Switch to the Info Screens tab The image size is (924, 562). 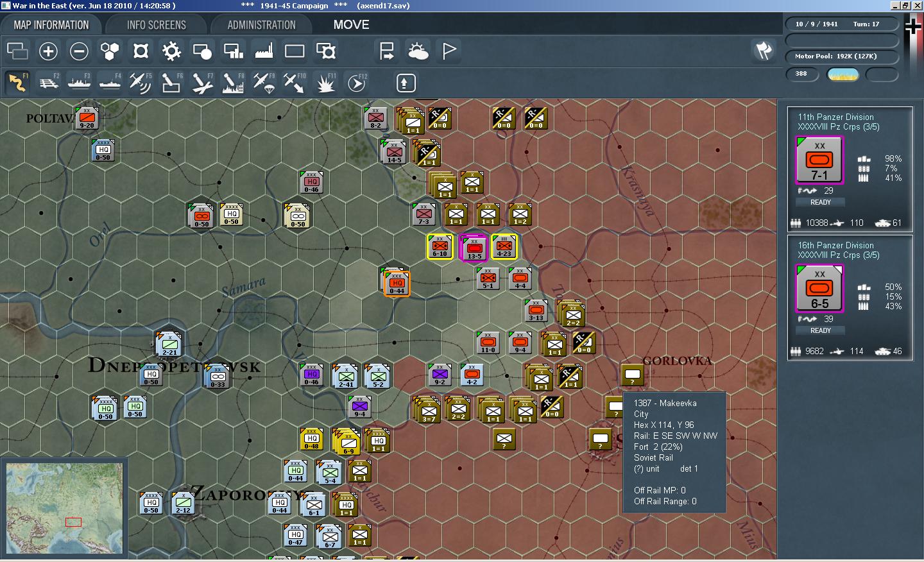pos(156,25)
